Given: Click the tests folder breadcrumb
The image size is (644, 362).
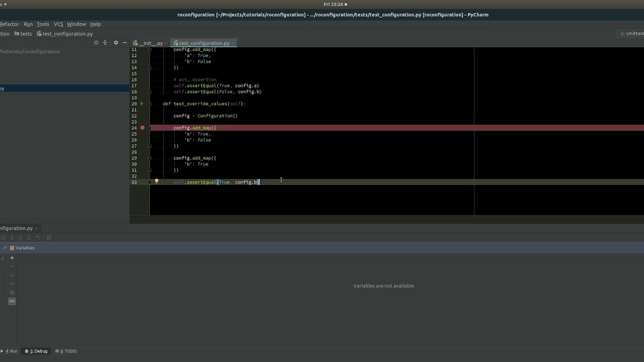Looking at the screenshot, I should (23, 34).
